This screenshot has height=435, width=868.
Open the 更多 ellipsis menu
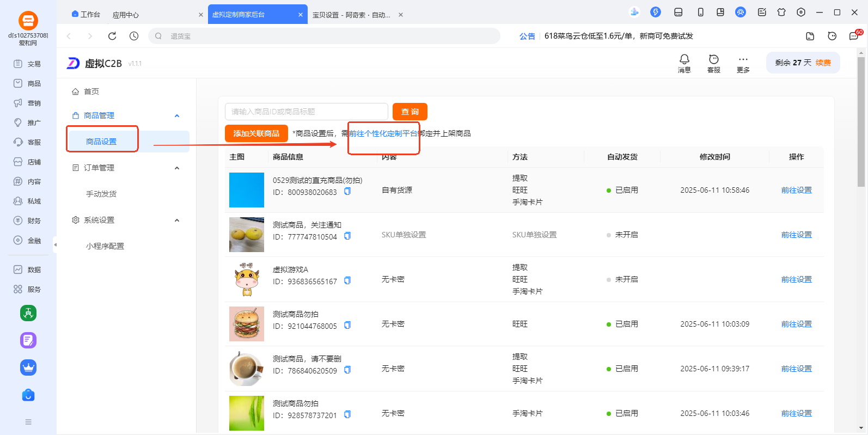point(743,63)
